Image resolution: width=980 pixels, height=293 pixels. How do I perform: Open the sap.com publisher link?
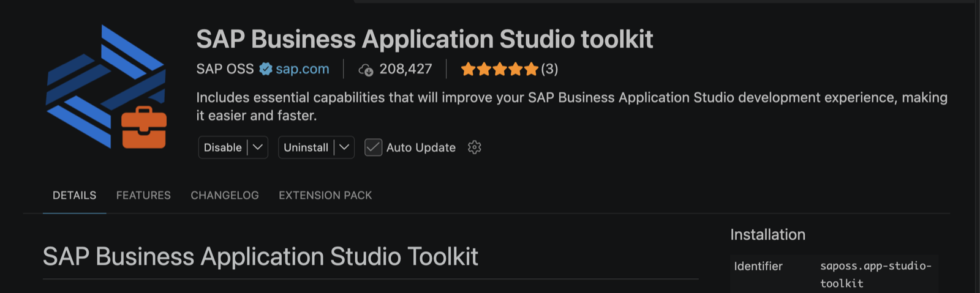click(x=302, y=69)
